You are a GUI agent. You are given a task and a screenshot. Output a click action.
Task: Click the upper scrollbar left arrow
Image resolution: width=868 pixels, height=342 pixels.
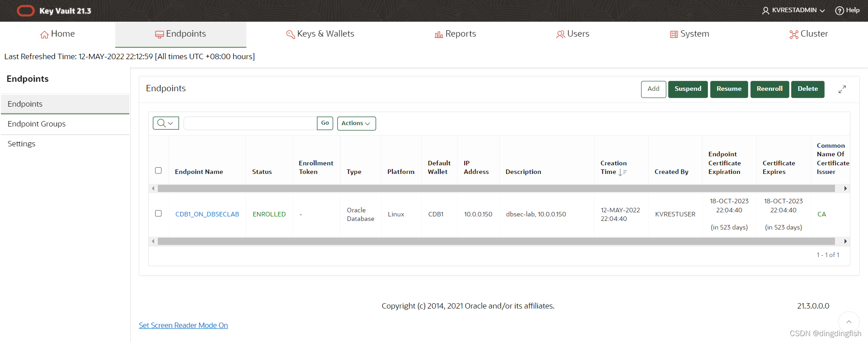(153, 188)
